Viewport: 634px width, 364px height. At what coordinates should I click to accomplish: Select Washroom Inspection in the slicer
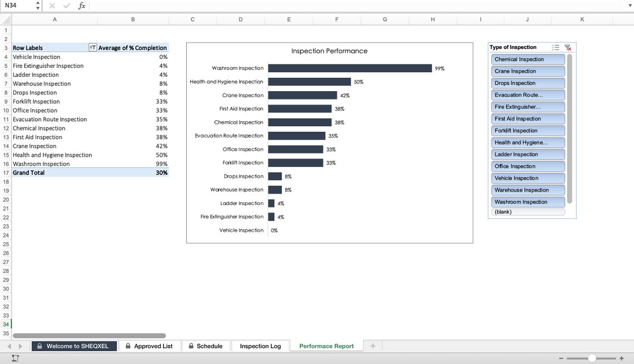click(x=527, y=201)
